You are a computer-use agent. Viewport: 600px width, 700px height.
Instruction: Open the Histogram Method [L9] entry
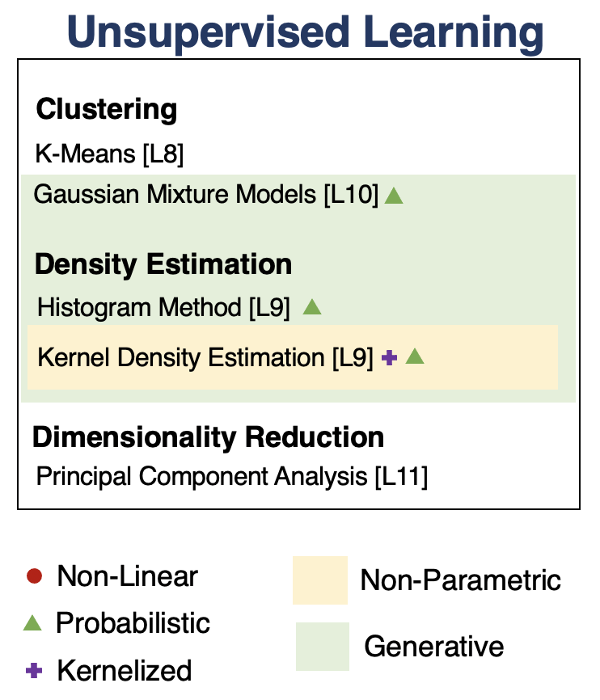(164, 308)
